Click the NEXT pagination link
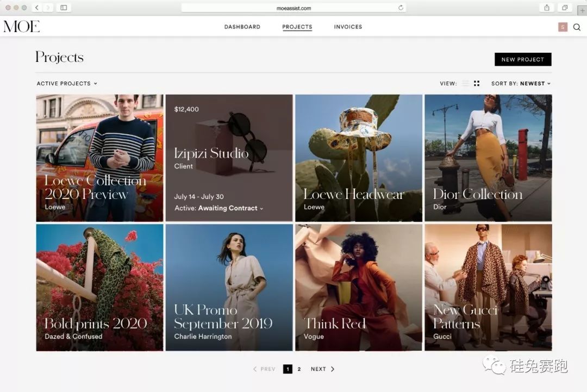Image resolution: width=587 pixels, height=392 pixels. pos(318,369)
